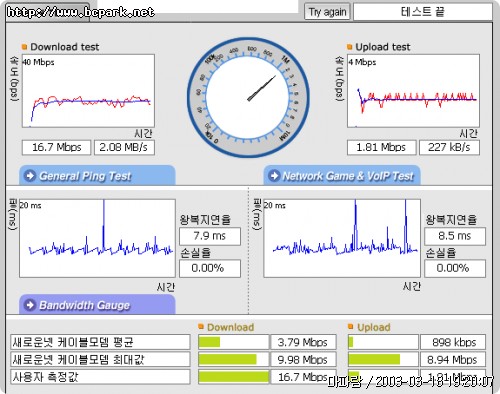Image resolution: width=500 pixels, height=394 pixels.
Task: Click arrow icon on Network Game & VoIP Test
Action: click(x=274, y=175)
